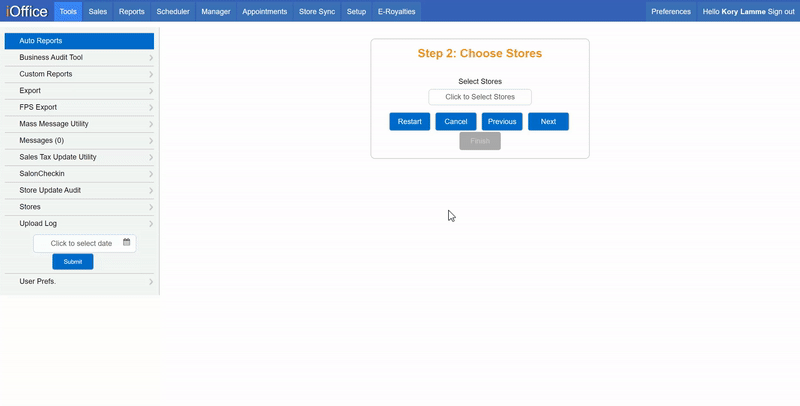
Task: Open SalonCheckin in the sidebar
Action: coord(79,173)
